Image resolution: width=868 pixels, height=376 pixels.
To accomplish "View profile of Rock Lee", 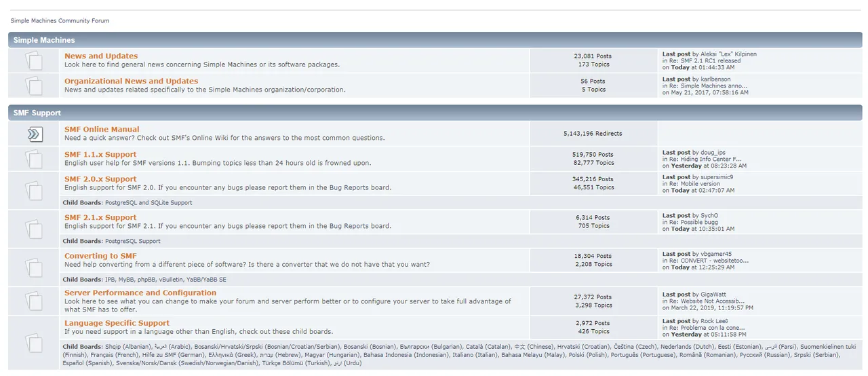I will click(714, 321).
